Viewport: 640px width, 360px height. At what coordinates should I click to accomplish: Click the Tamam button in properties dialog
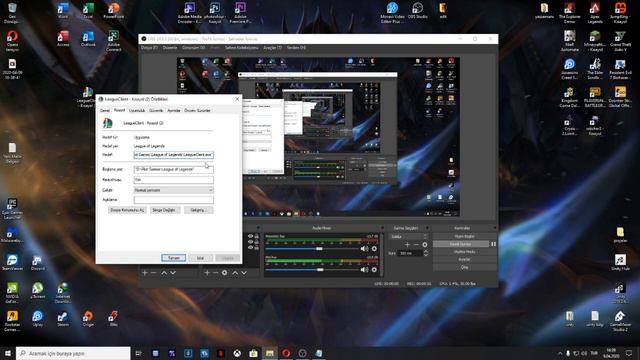coord(173,258)
